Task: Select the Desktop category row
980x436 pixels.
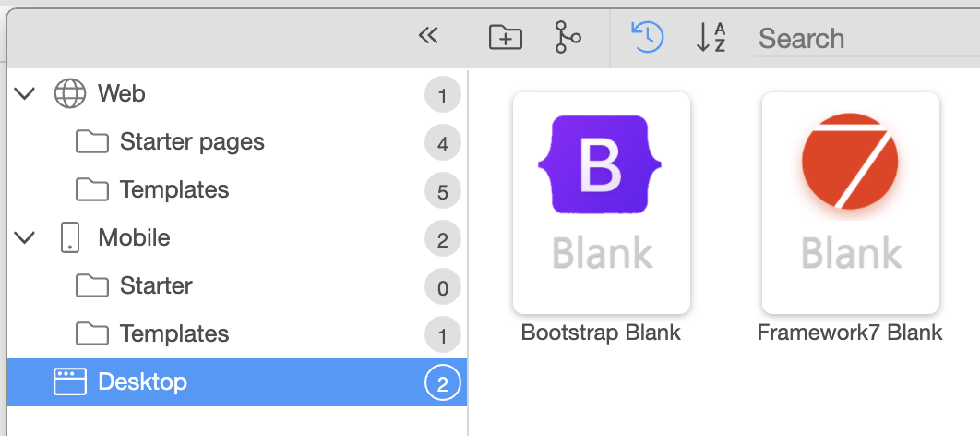Action: pos(237,382)
